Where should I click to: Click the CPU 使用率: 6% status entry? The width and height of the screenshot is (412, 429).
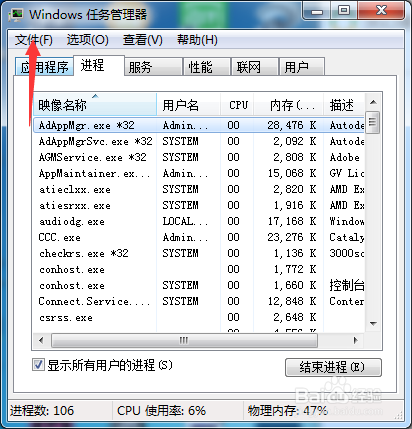(x=161, y=411)
